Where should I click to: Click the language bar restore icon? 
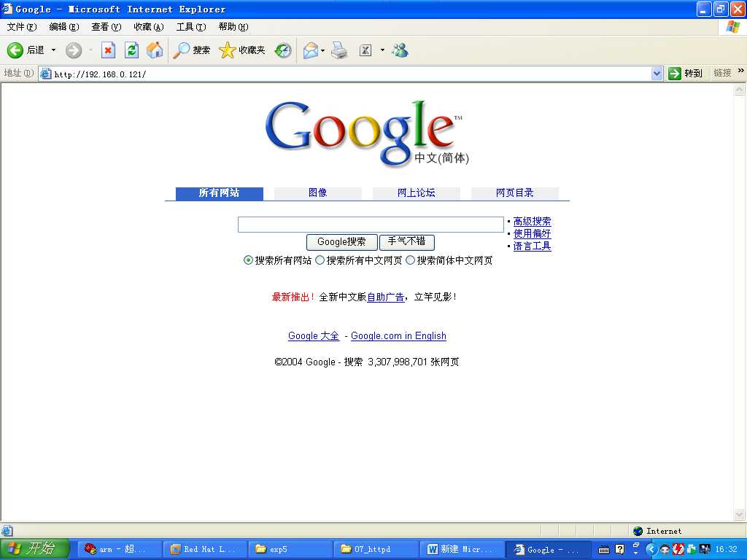pos(635,544)
